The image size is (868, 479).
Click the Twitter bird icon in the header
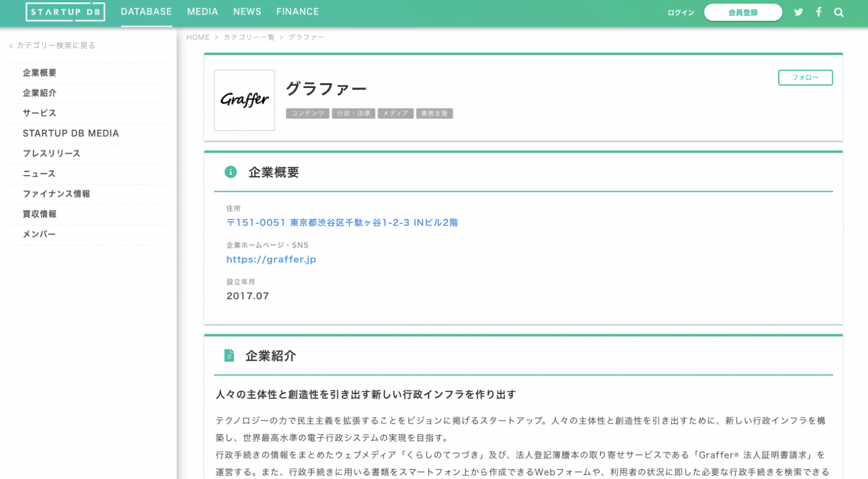point(799,12)
